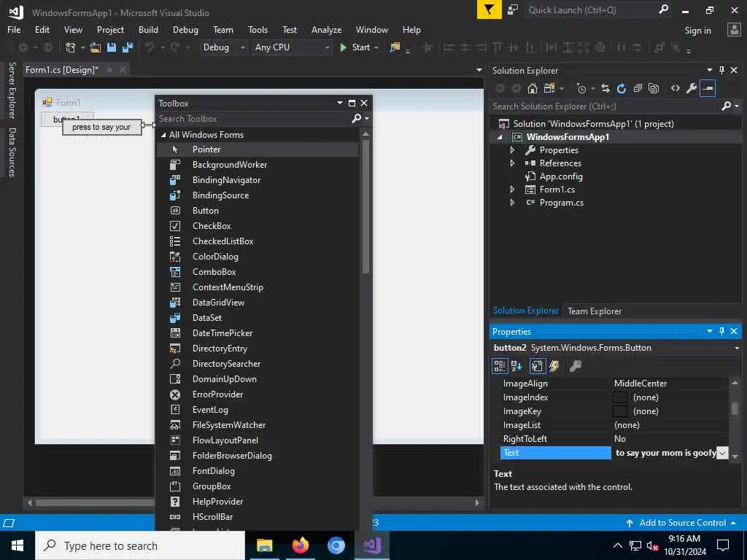Select DataGridView in Toolbox
747x560 pixels.
(x=258, y=303)
